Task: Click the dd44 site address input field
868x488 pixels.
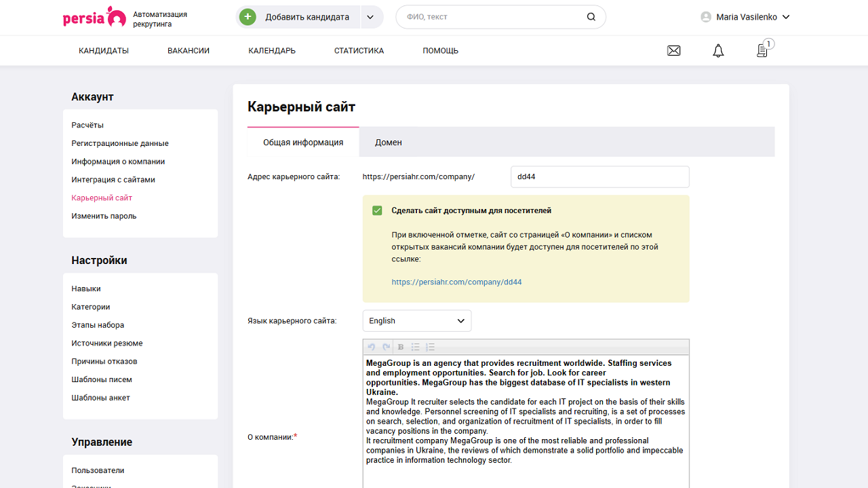Action: point(599,176)
